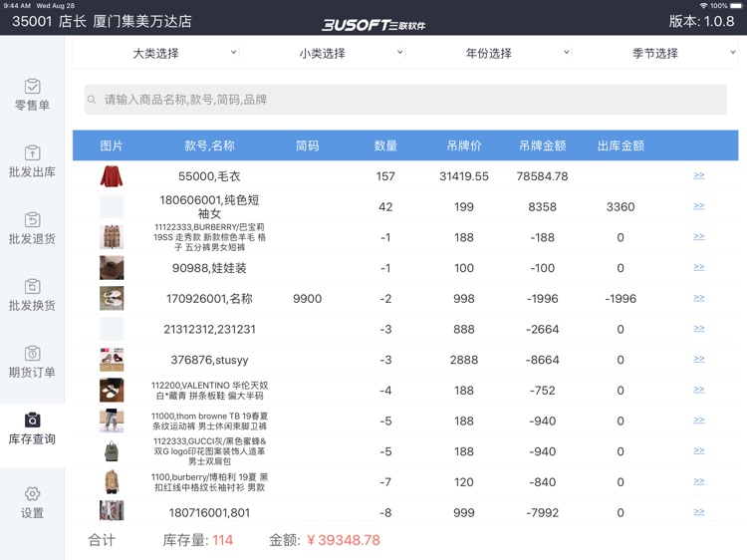The height and width of the screenshot is (560, 747).
Task: Open details arrow for 11000 thom browne row
Action: pyautogui.click(x=699, y=420)
